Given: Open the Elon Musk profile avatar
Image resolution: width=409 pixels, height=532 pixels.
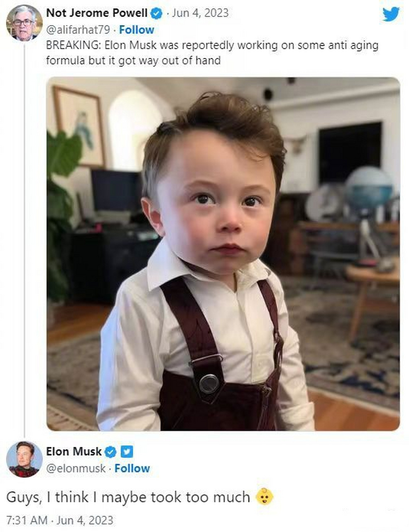Looking at the screenshot, I should point(24,459).
